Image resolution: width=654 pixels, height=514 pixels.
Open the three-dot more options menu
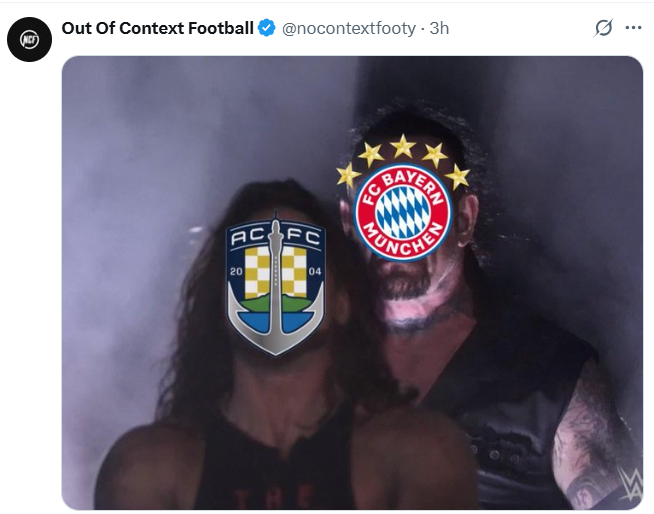(633, 28)
